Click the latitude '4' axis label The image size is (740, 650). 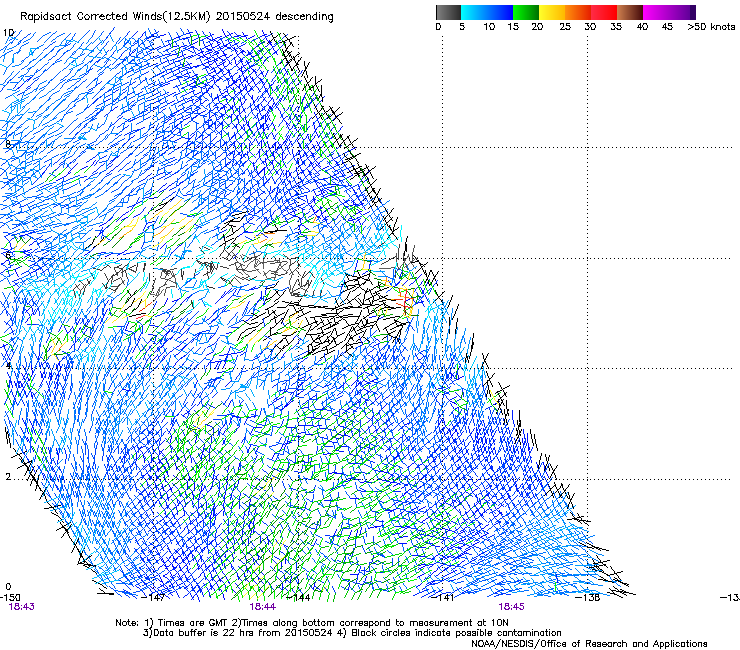pyautogui.click(x=8, y=365)
